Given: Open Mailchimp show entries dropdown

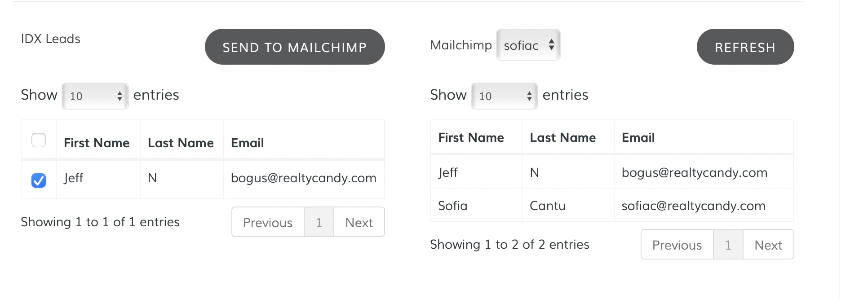Looking at the screenshot, I should pyautogui.click(x=504, y=96).
